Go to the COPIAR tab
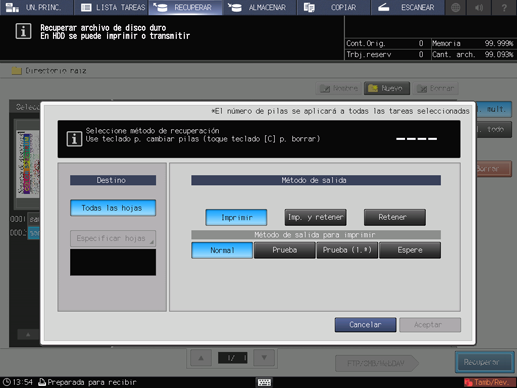The height and width of the screenshot is (388, 517). [x=334, y=7]
